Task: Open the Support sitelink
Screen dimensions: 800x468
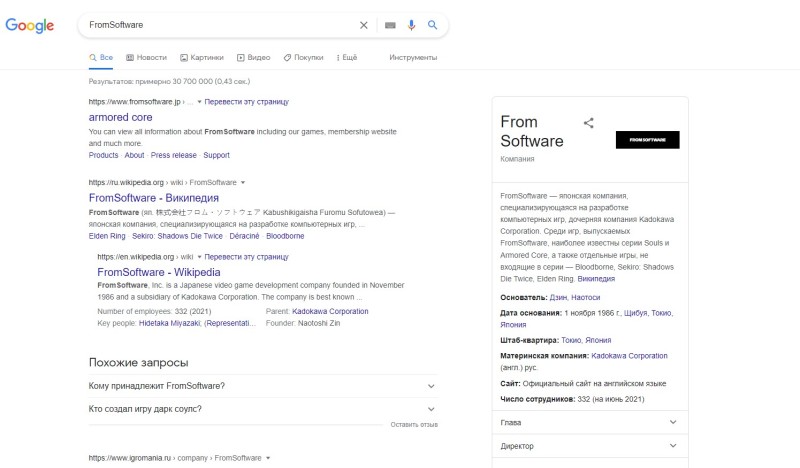Action: (x=216, y=155)
